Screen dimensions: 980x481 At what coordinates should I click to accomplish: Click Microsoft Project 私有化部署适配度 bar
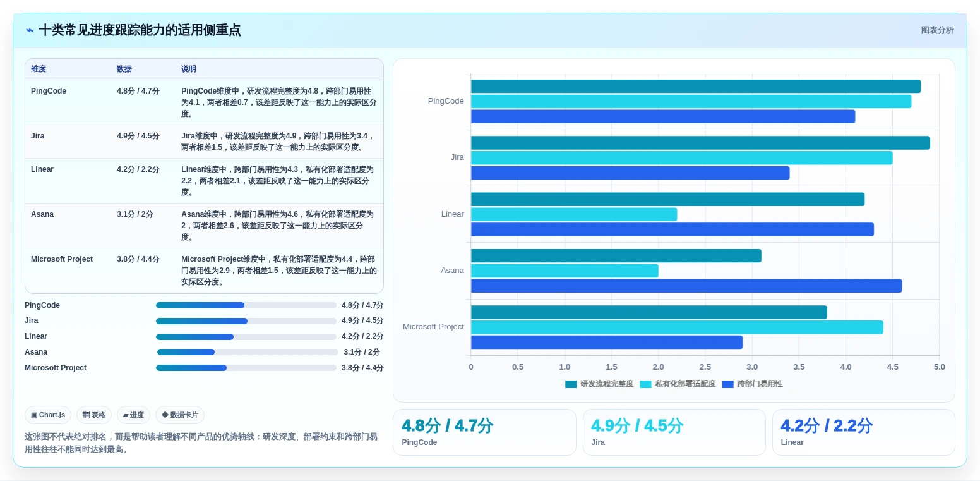point(677,327)
